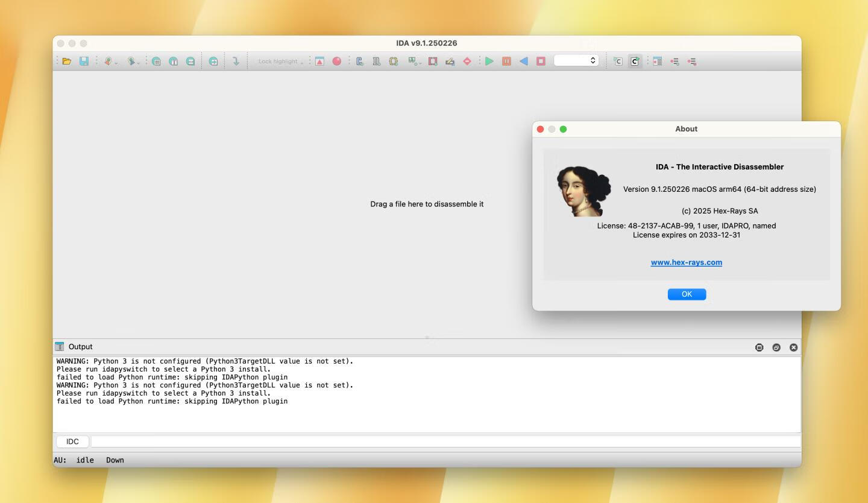The width and height of the screenshot is (868, 503).
Task: Click the 'IDA v9.1.250226' window title
Action: (x=427, y=43)
